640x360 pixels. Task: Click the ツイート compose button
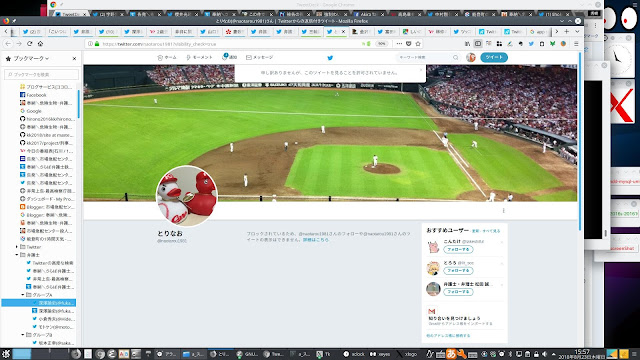(x=494, y=57)
